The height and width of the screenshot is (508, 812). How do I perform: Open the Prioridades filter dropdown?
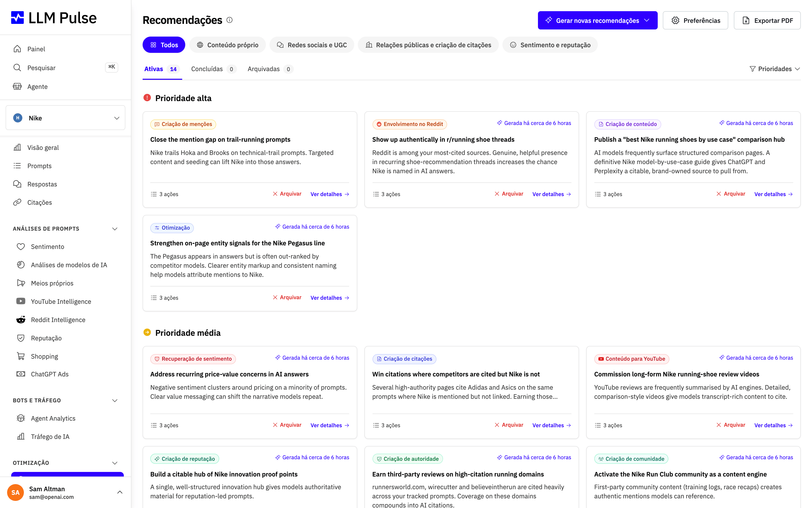point(774,69)
